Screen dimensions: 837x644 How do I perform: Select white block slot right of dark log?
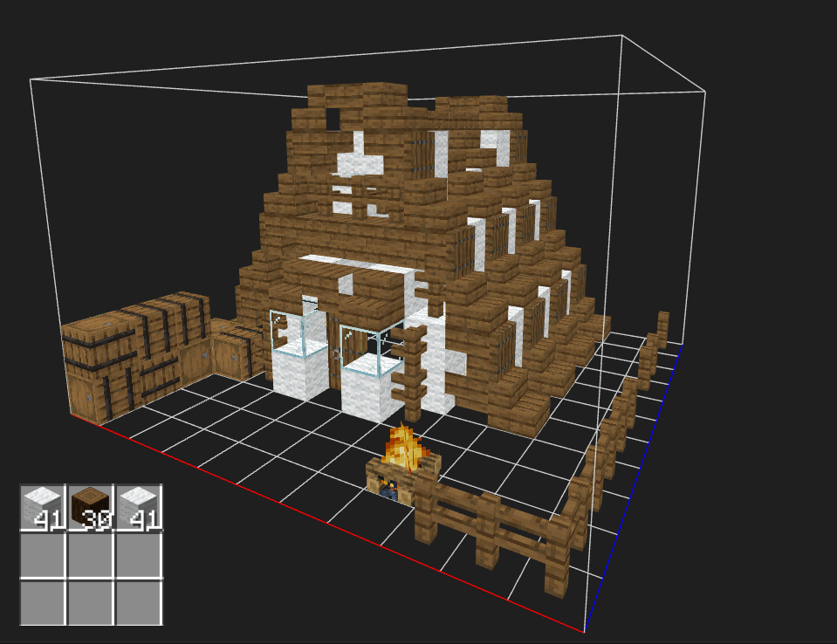pyautogui.click(x=139, y=508)
